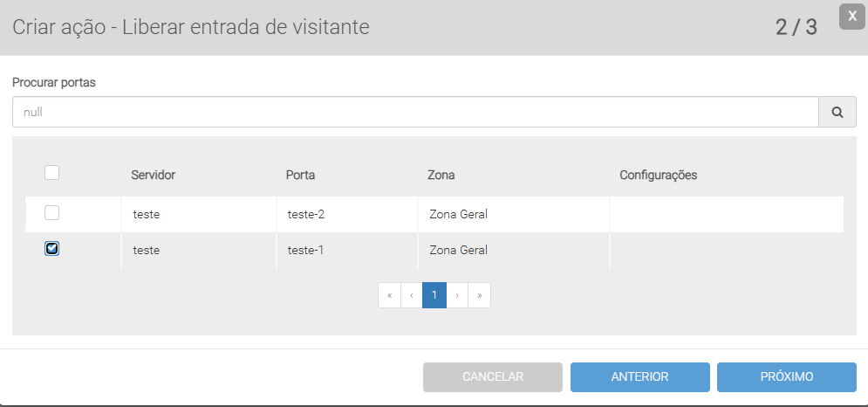Uncheck the box for door teste-1
868x407 pixels.
(x=52, y=249)
